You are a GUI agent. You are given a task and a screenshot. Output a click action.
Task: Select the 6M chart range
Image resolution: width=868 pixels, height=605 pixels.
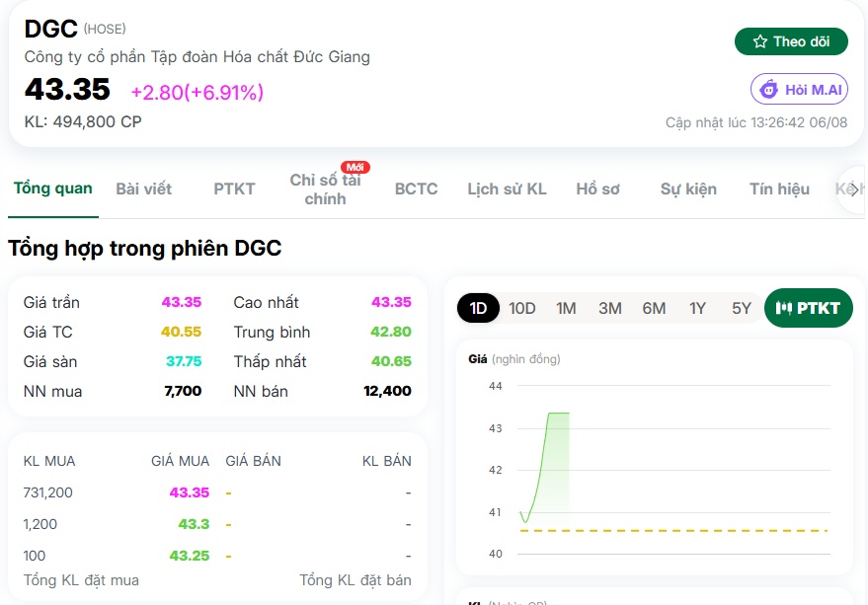(x=654, y=308)
